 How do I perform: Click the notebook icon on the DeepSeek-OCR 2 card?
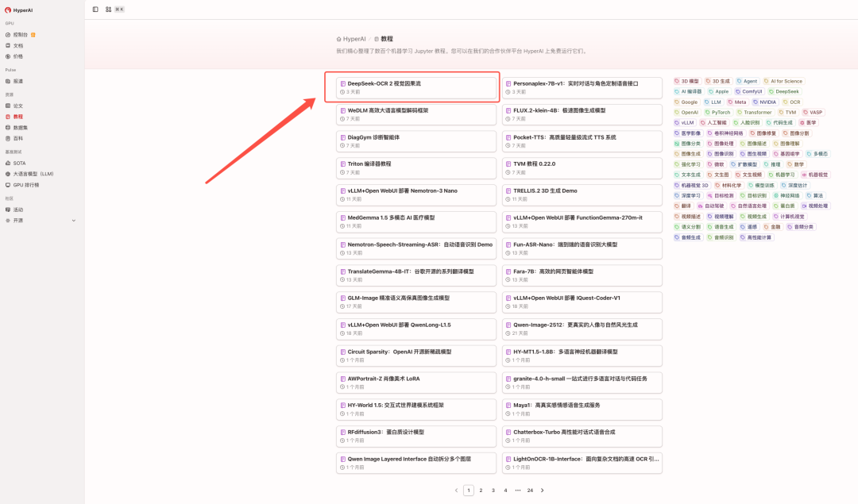[342, 83]
